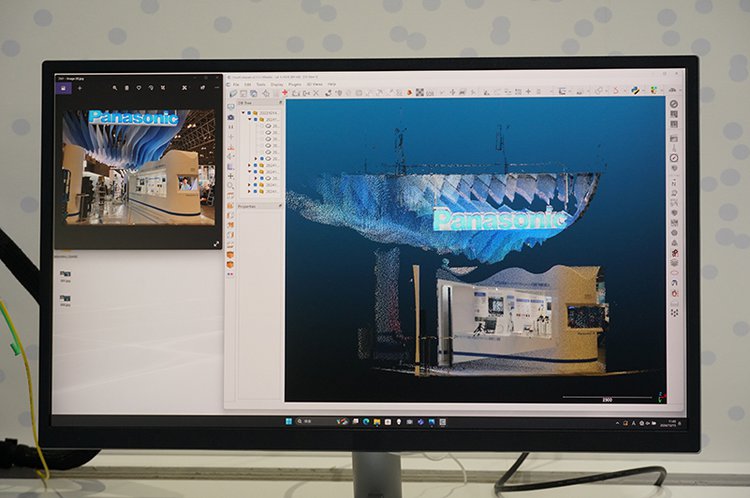Open the Tools menu in CloudCompare
Image resolution: width=750 pixels, height=498 pixels.
tap(261, 84)
